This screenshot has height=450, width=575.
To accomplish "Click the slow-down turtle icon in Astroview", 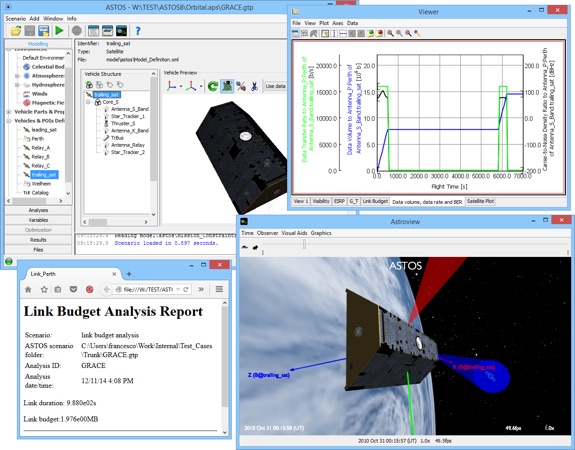I will [x=245, y=248].
